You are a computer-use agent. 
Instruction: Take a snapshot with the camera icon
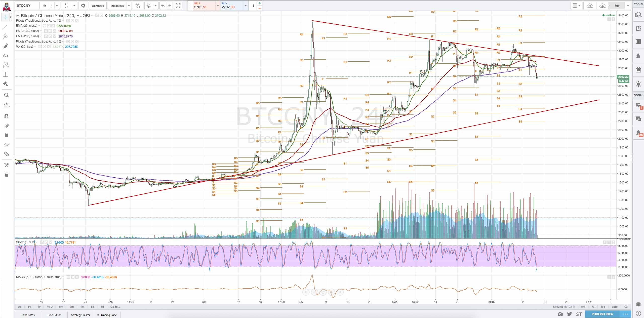coord(560,314)
